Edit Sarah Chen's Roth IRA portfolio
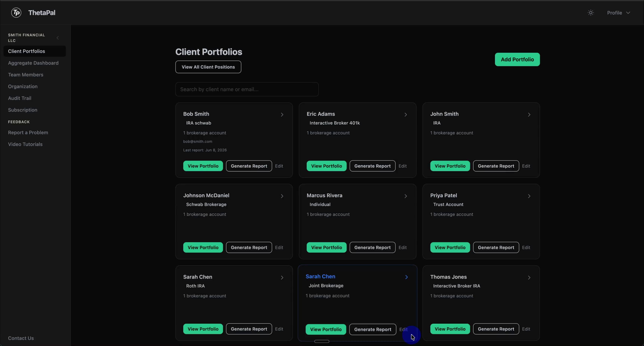This screenshot has height=346, width=644. [x=279, y=329]
